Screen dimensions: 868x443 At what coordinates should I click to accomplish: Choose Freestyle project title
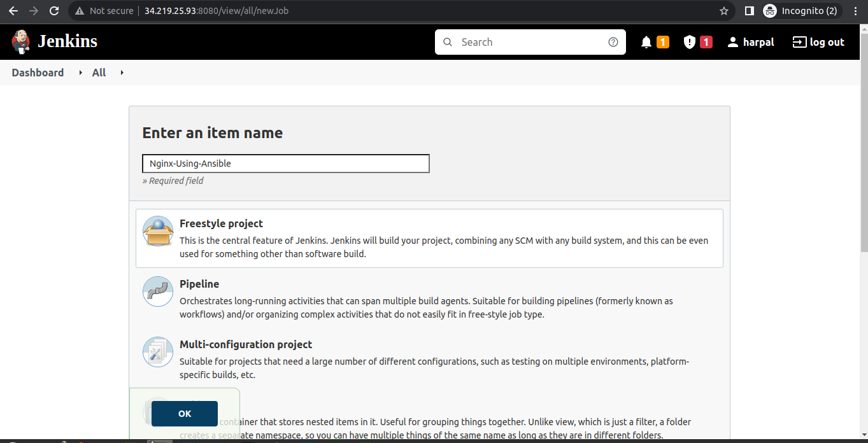pos(221,223)
